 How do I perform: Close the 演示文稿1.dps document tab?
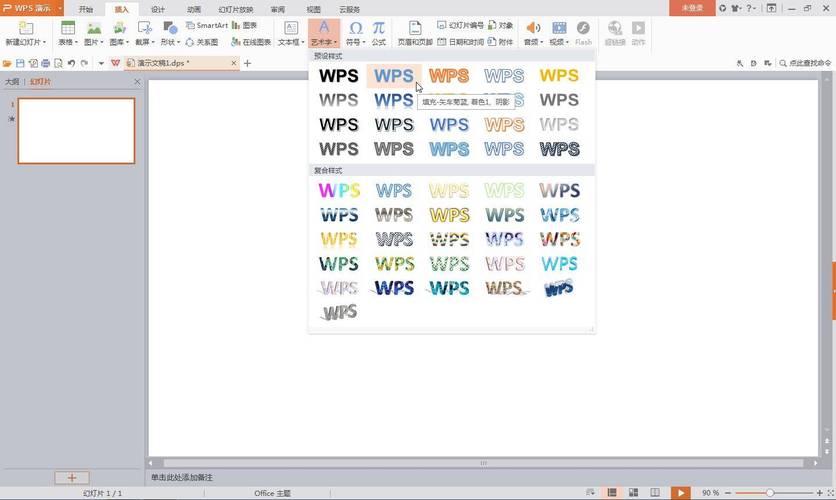[x=234, y=63]
